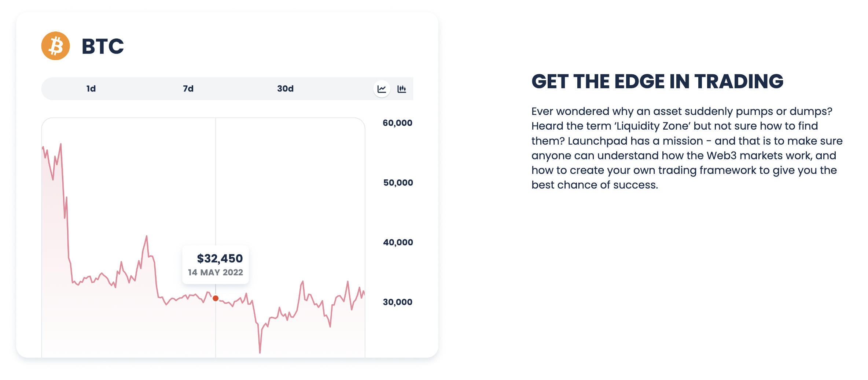
Task: Click the 50,000 axis label
Action: click(x=398, y=183)
